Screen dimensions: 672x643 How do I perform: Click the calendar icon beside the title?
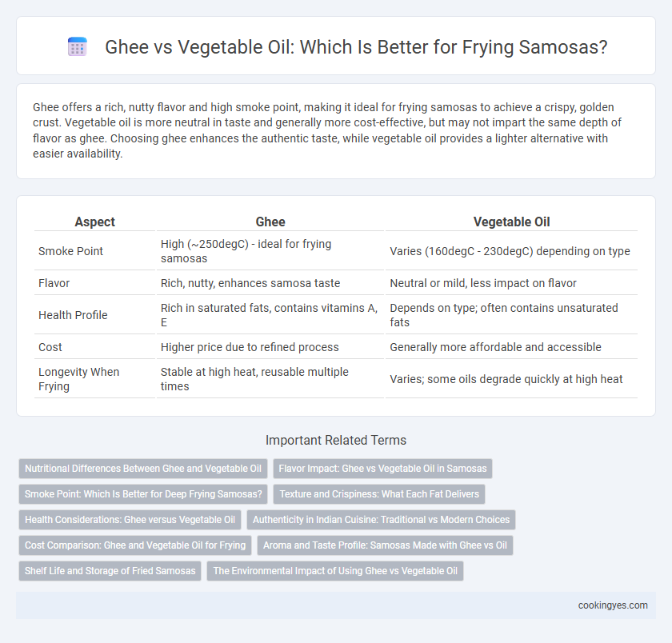[x=78, y=46]
